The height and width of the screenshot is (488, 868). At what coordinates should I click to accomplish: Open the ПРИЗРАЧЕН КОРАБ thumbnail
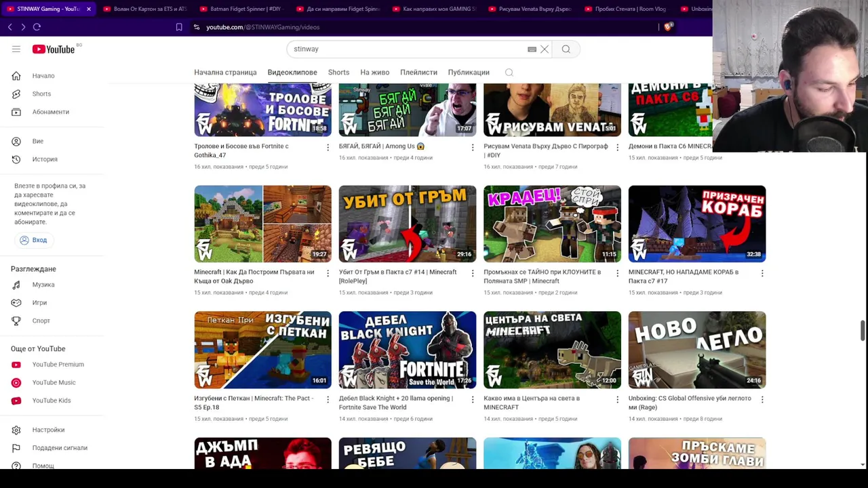click(697, 224)
